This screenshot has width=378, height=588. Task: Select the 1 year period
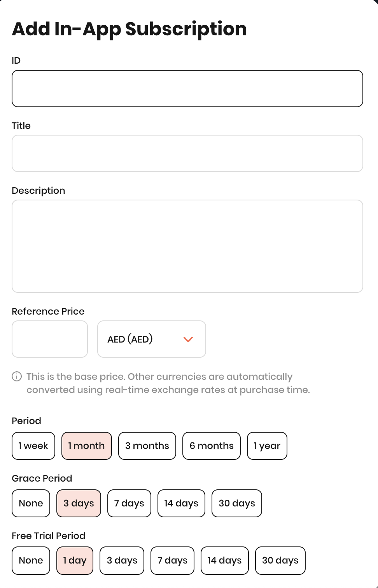click(x=267, y=446)
